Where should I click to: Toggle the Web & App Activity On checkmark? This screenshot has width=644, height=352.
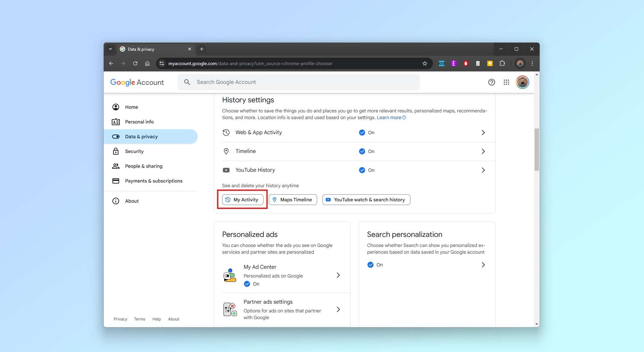(x=362, y=133)
